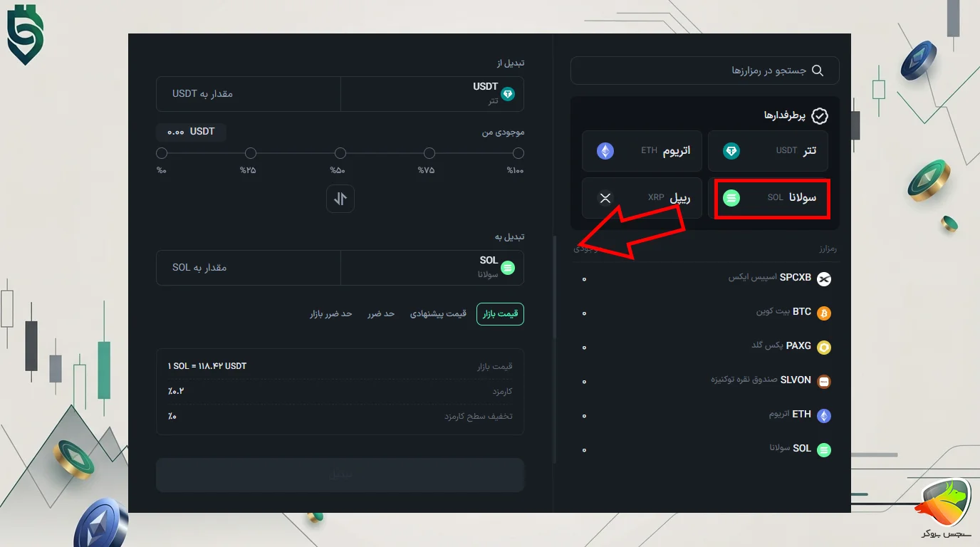Viewport: 980px width, 547px height.
Task: Click the پرطرفدارها heading text
Action: tap(786, 115)
